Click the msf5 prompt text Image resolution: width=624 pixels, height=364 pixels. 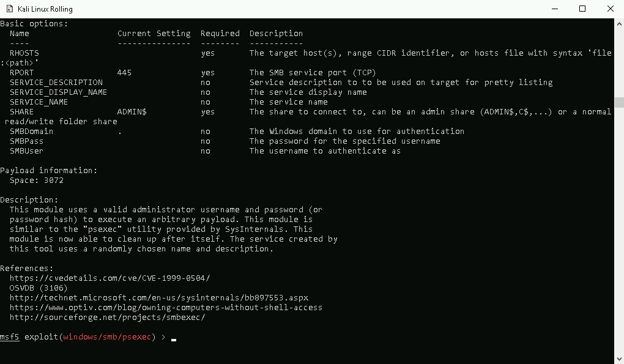coord(10,337)
